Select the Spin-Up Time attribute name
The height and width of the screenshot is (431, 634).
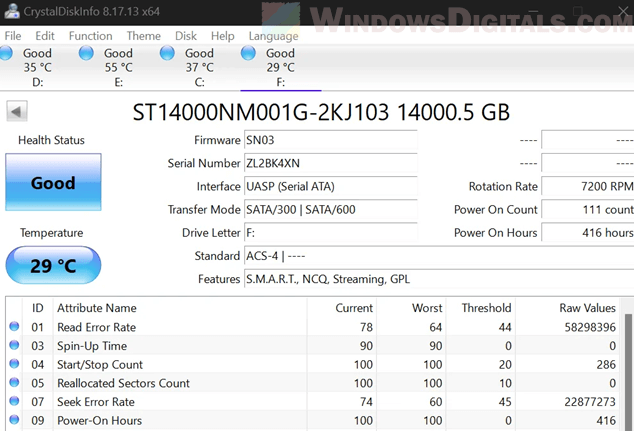coord(92,346)
